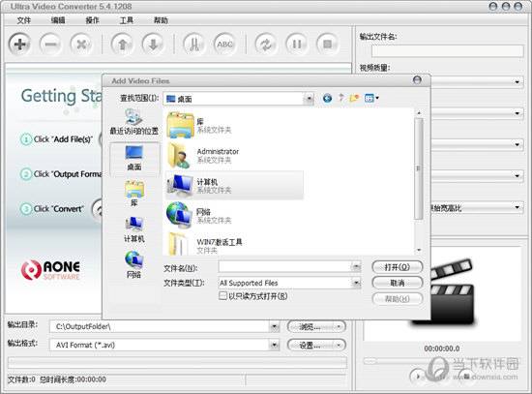Expand the 查找范围 location dropdown

[309, 99]
